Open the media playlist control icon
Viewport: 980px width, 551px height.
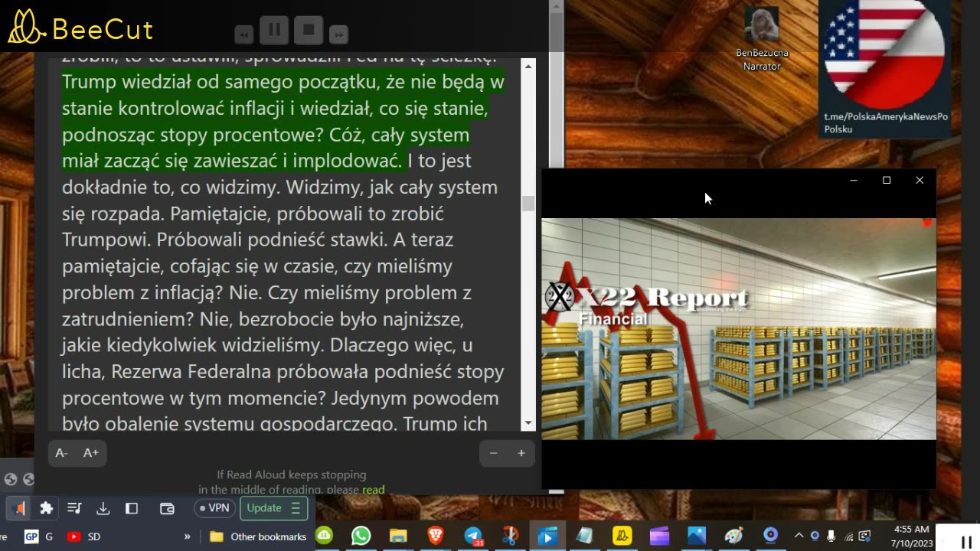(x=74, y=508)
